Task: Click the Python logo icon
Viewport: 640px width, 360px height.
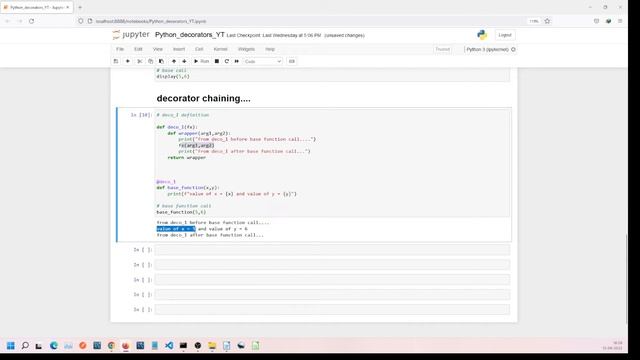Action: pos(482,35)
